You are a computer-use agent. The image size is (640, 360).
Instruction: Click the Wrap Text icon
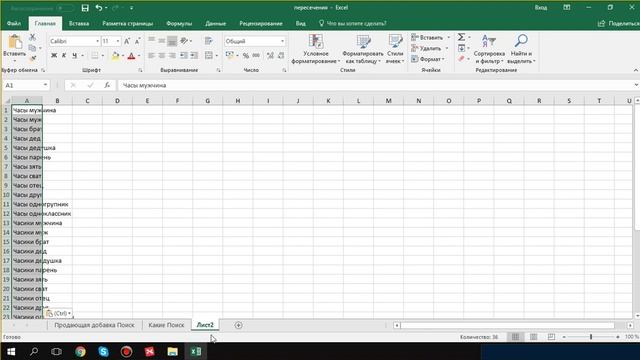(x=209, y=41)
